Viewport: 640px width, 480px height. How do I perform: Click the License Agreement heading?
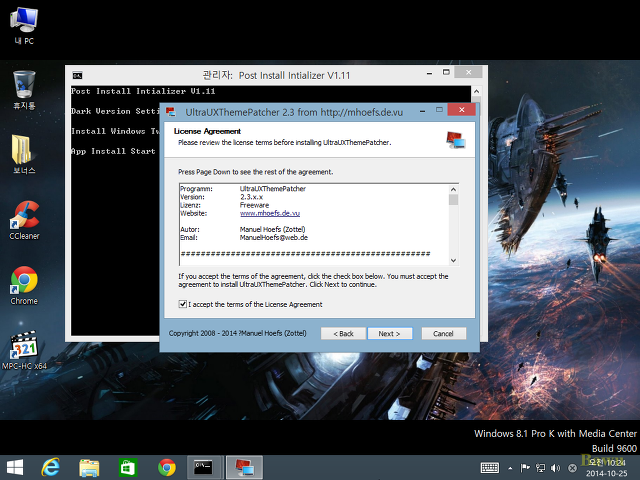pos(207,131)
